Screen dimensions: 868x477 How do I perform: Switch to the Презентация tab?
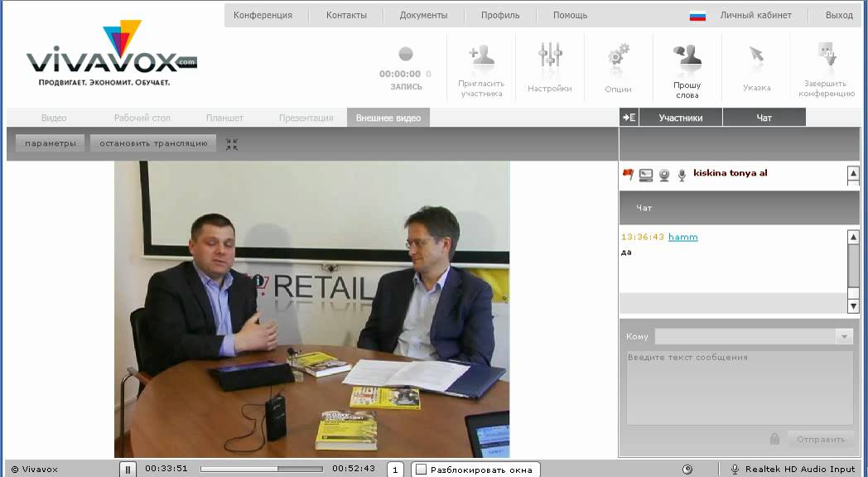tap(306, 118)
